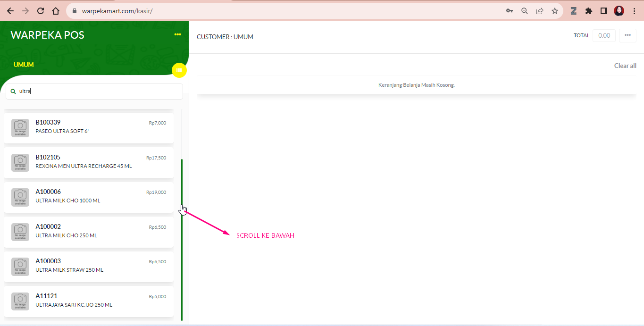Viewport: 644px width, 326px height.
Task: Click the green product list scrollbar
Action: tap(182, 240)
